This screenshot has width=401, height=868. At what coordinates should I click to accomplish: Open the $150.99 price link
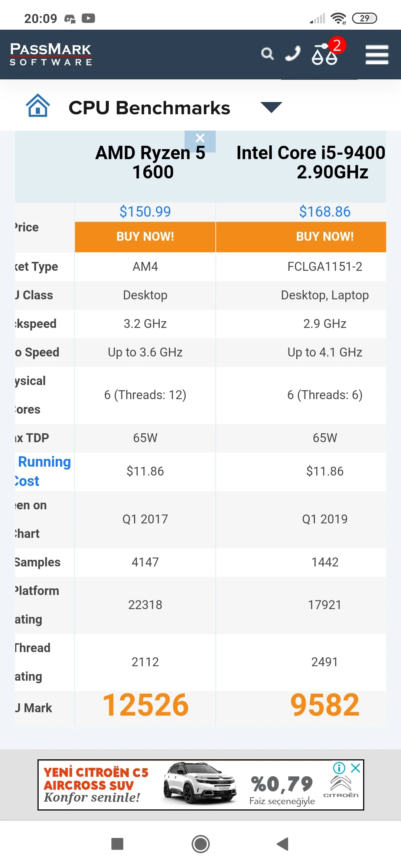(x=145, y=212)
